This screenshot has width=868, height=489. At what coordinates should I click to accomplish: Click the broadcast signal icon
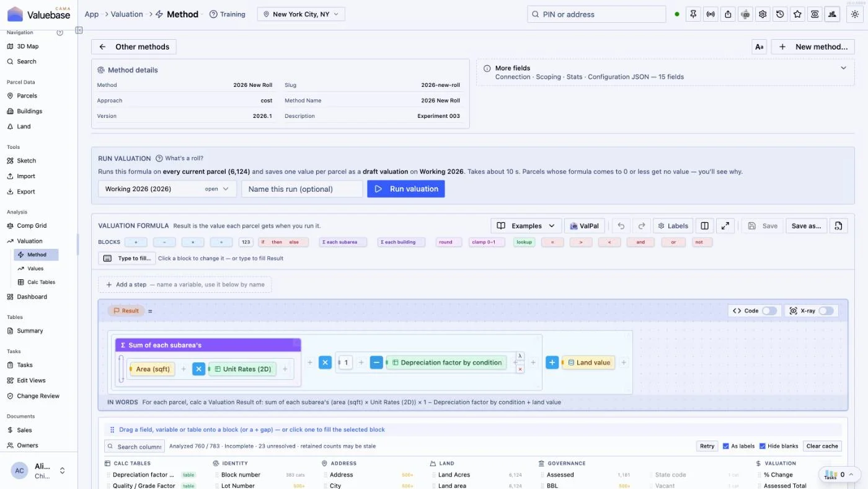[x=711, y=14]
